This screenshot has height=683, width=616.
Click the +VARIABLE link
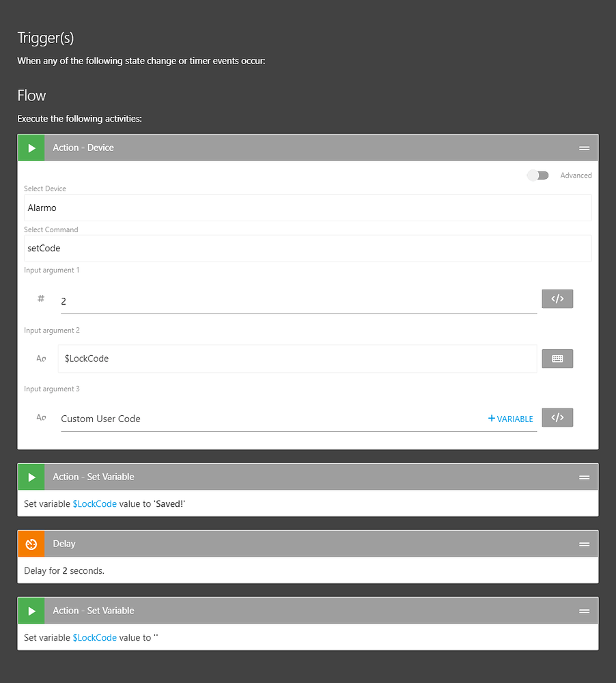pos(510,419)
